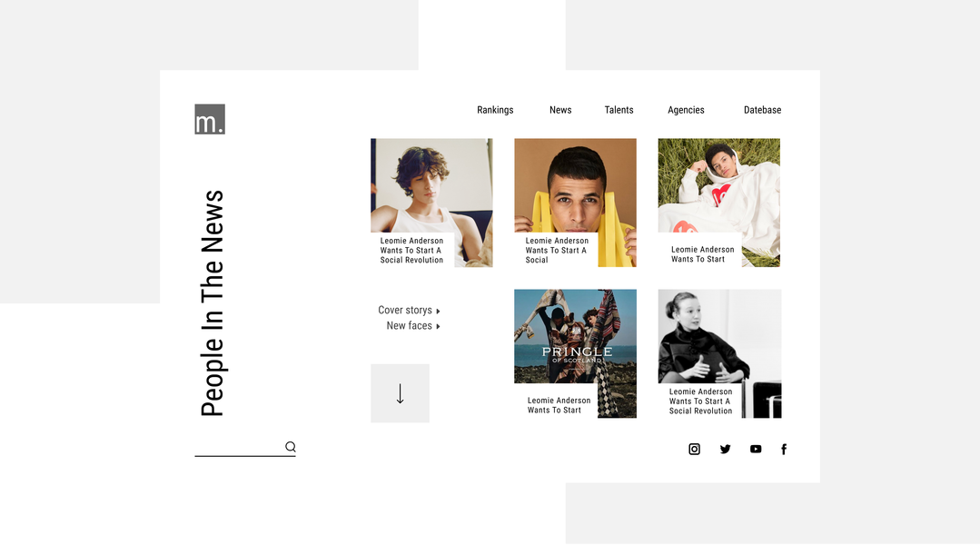This screenshot has height=545, width=980.
Task: Select Agencies in the navigation
Action: [686, 109]
